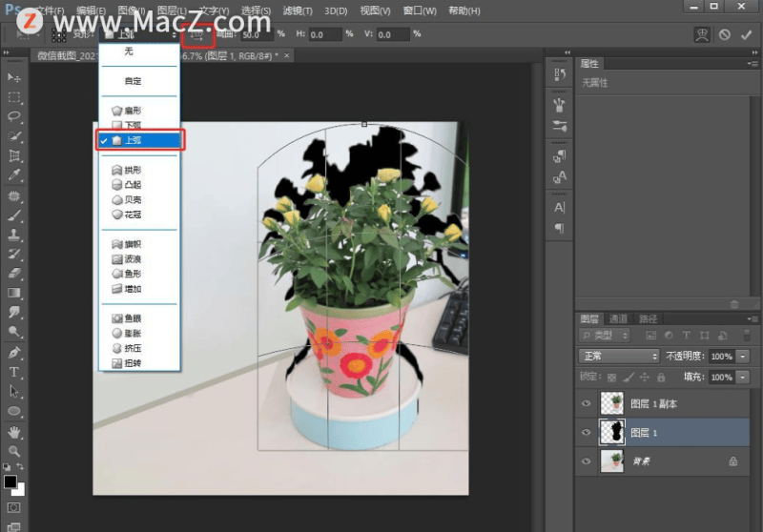Choose the Zoom tool

pos(15,450)
